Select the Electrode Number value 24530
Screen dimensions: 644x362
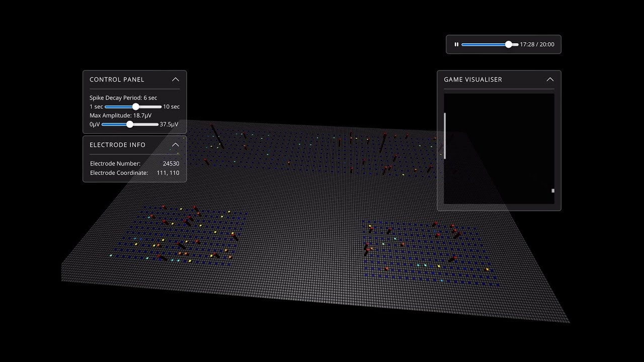[171, 163]
